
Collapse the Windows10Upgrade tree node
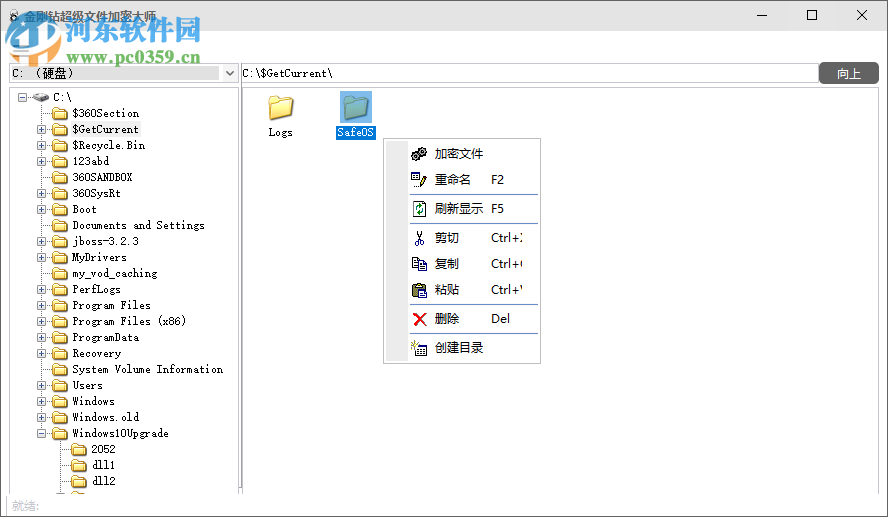click(x=41, y=434)
